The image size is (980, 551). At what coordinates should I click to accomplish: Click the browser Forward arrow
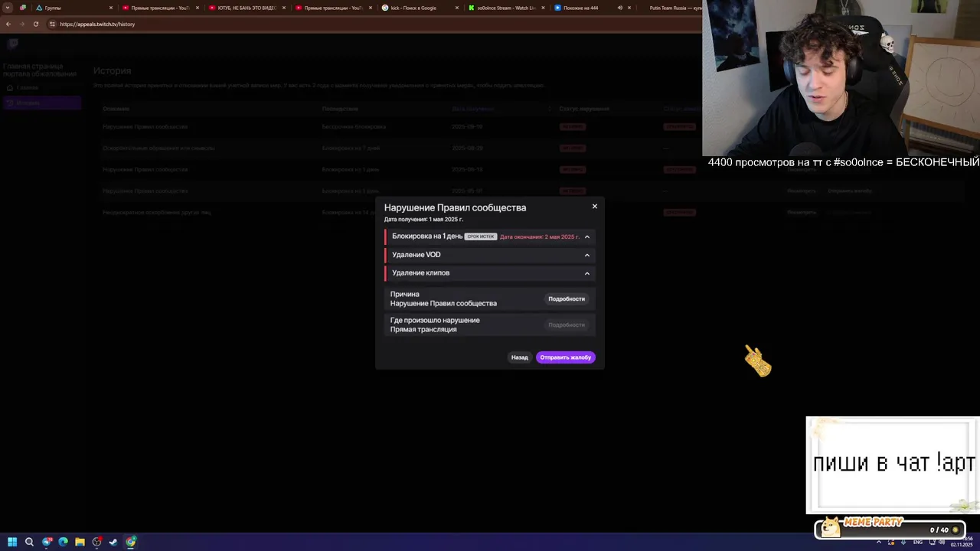(22, 24)
